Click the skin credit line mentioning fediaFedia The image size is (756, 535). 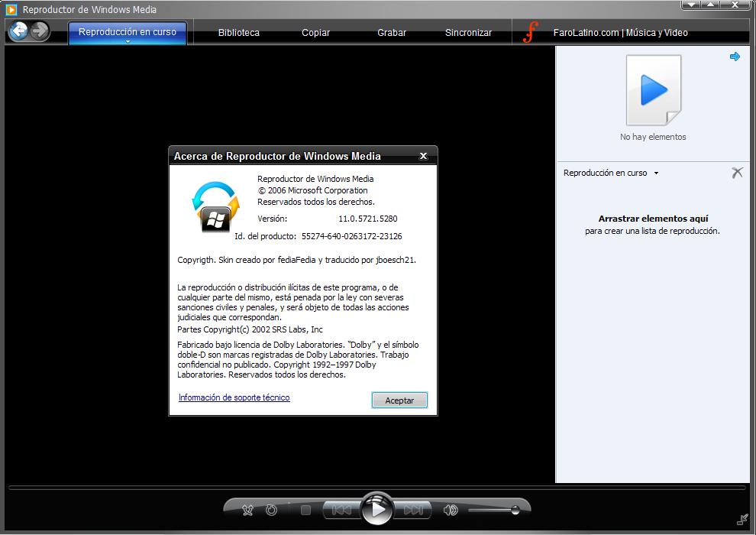[296, 260]
